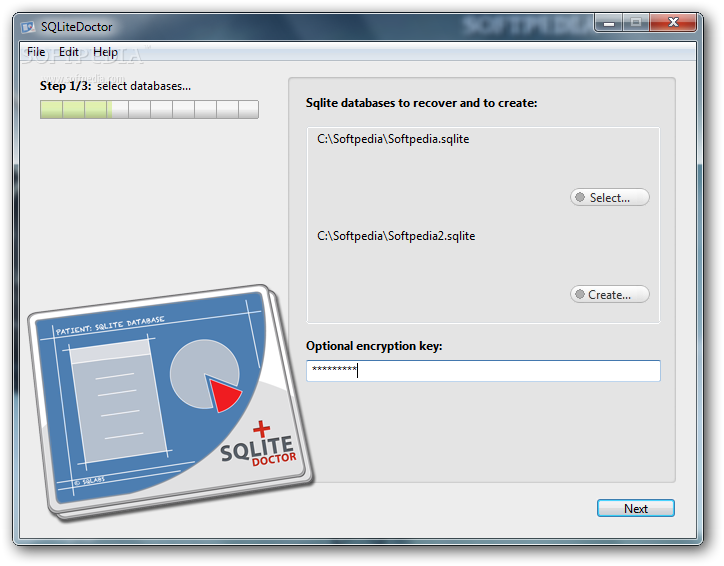724x566 pixels.
Task: Minimize the SQLiteDoctor window
Action: (609, 22)
